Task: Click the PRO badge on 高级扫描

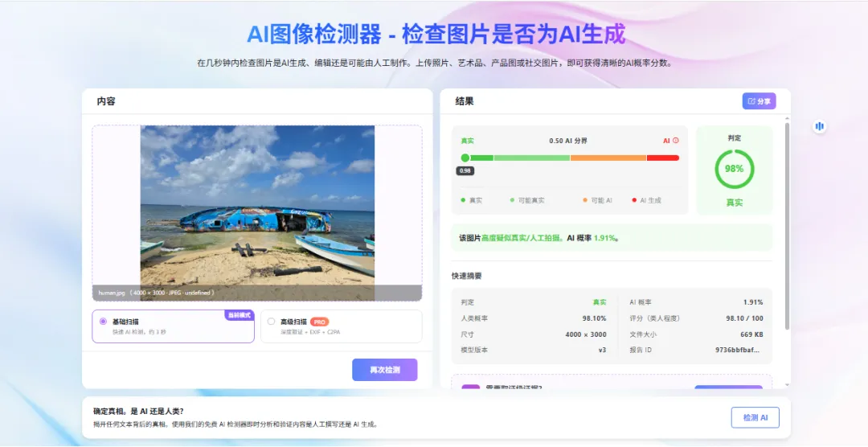Action: tap(319, 322)
